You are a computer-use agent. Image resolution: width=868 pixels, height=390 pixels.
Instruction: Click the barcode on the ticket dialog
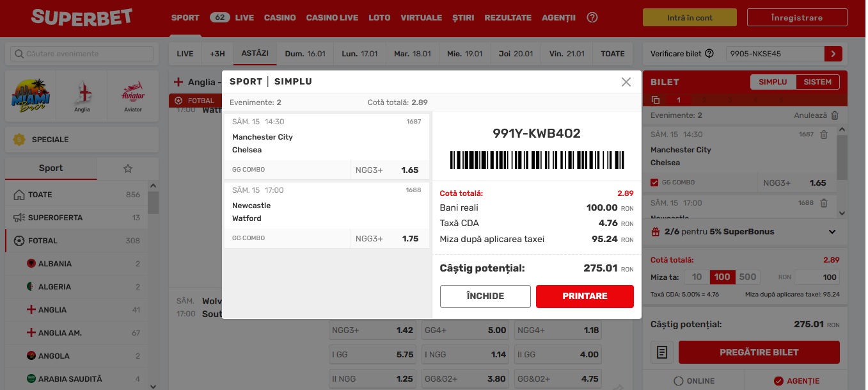[537, 160]
